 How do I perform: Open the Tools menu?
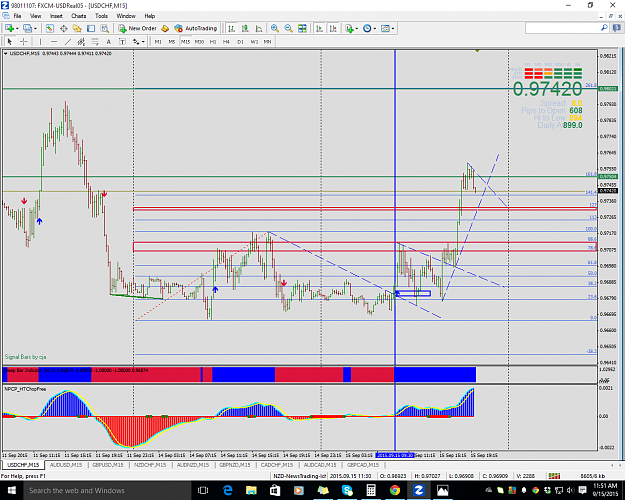[x=101, y=16]
